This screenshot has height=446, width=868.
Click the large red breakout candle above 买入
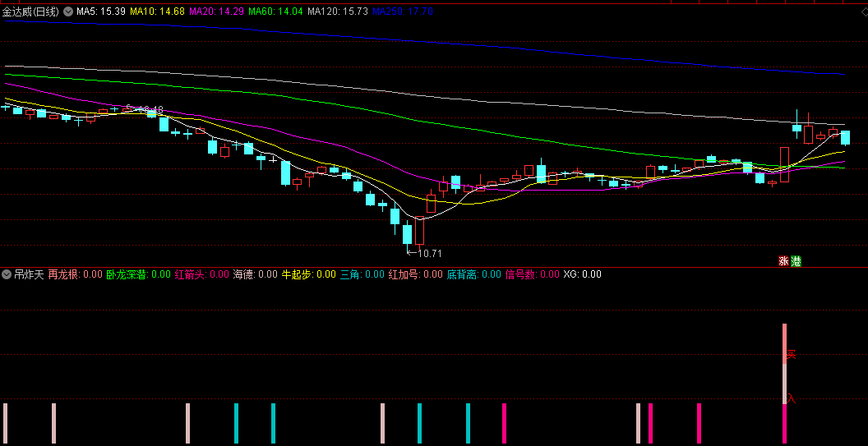784,163
